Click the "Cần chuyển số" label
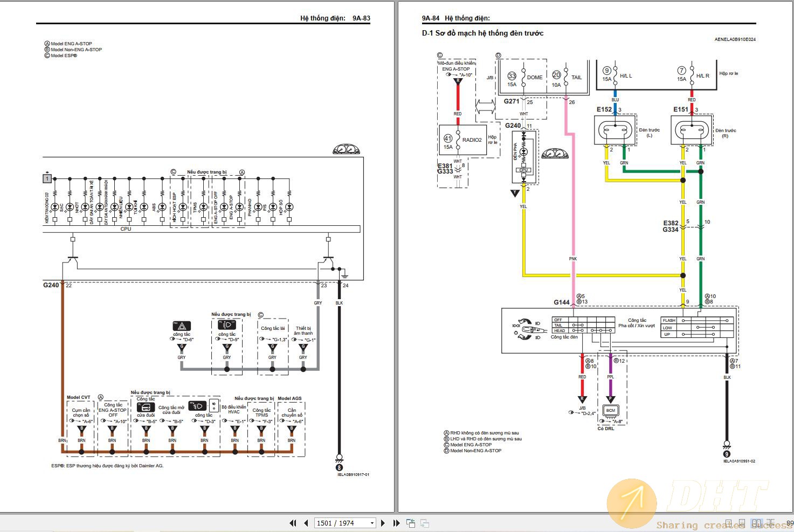The height and width of the screenshot is (532, 794). point(292,412)
